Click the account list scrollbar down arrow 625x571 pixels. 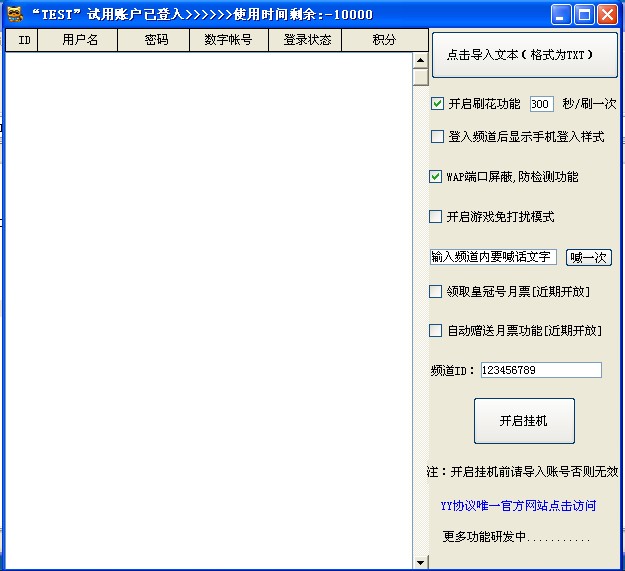(x=420, y=563)
